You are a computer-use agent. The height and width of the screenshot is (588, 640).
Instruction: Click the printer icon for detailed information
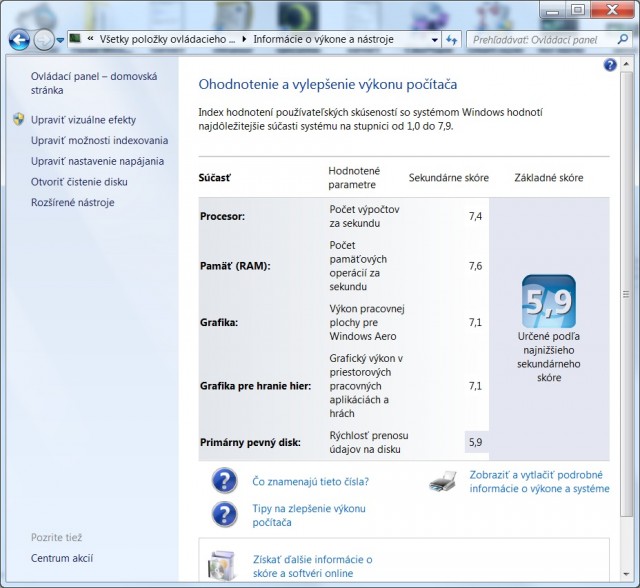[x=443, y=482]
